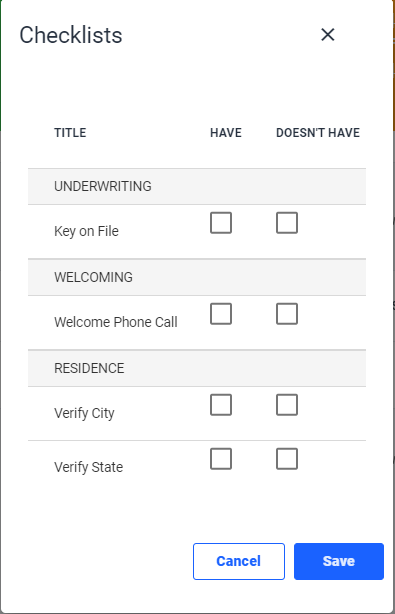395x614 pixels.
Task: Close the Checklists dialog with X icon
Action: [x=328, y=34]
